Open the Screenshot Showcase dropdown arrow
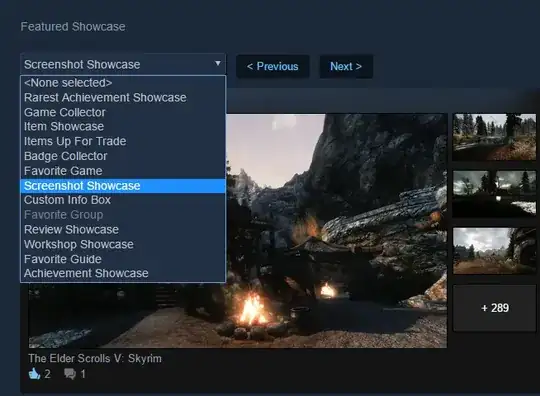 pyautogui.click(x=218, y=63)
